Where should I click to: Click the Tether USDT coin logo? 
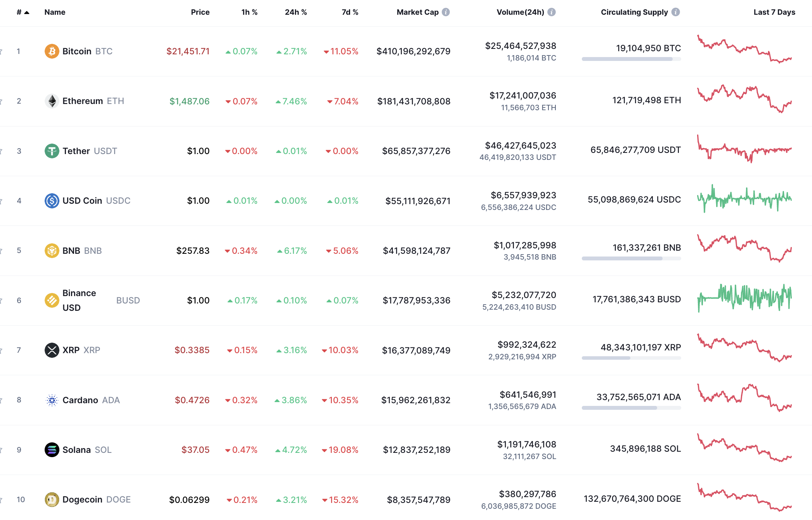[x=52, y=151]
